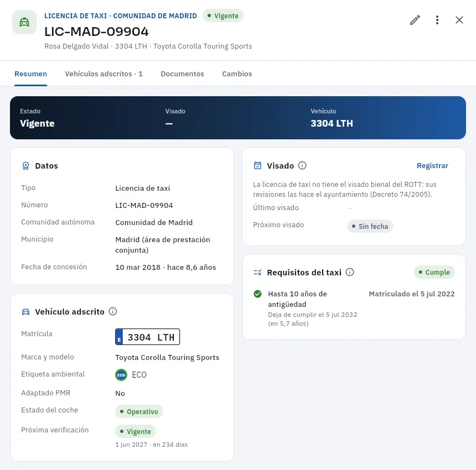This screenshot has width=476, height=470.
Task: Select the Cambios tab
Action: [x=237, y=74]
